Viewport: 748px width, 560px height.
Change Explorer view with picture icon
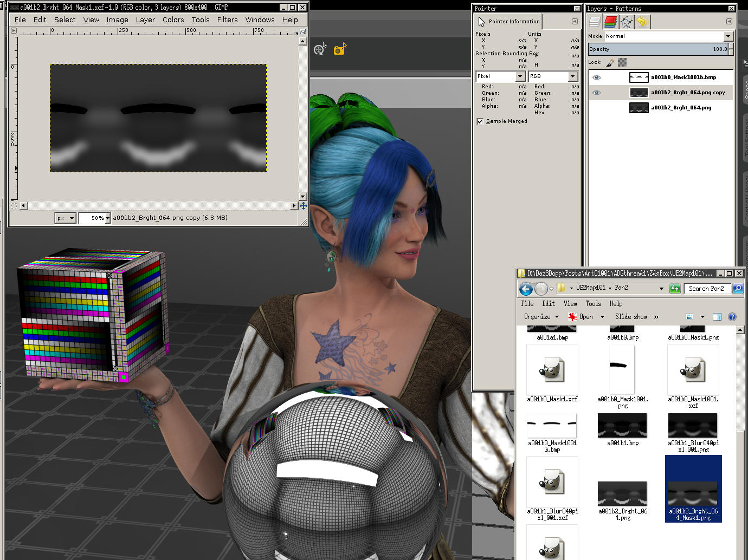(x=689, y=317)
